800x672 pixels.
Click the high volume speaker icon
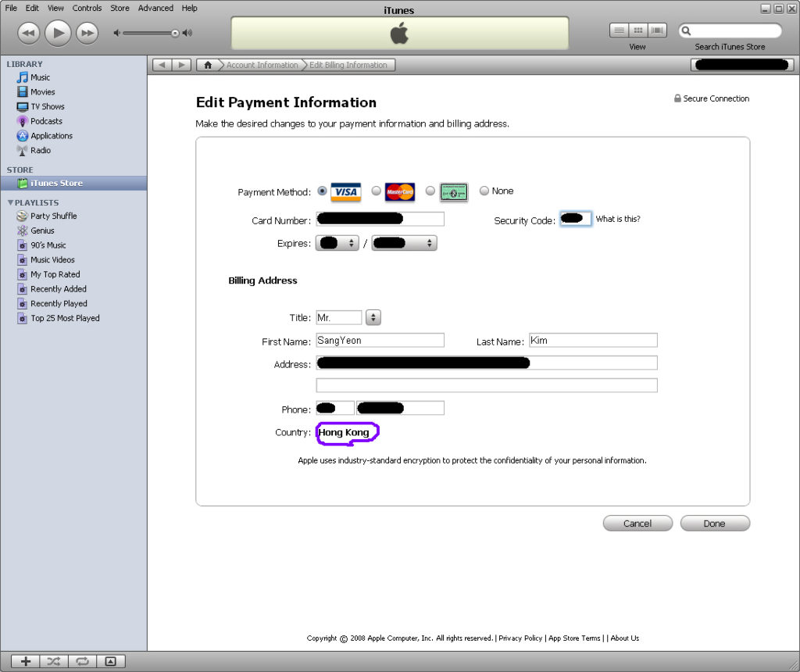coord(187,33)
